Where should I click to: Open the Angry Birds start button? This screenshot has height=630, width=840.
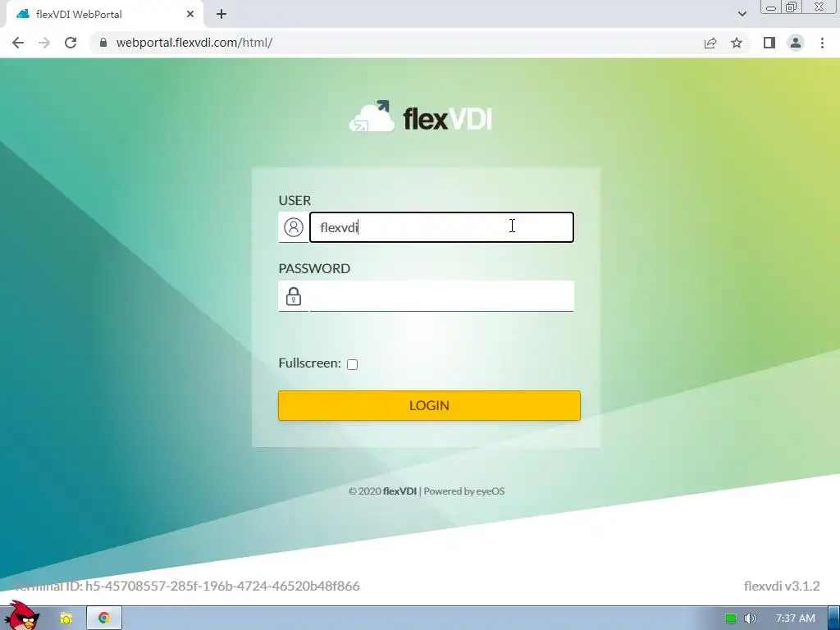tap(21, 616)
